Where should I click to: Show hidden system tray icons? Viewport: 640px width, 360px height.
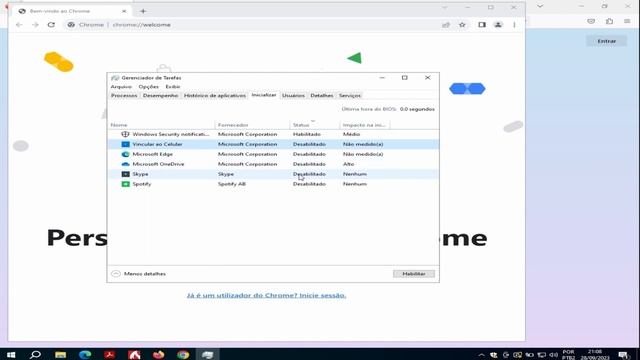(x=481, y=355)
